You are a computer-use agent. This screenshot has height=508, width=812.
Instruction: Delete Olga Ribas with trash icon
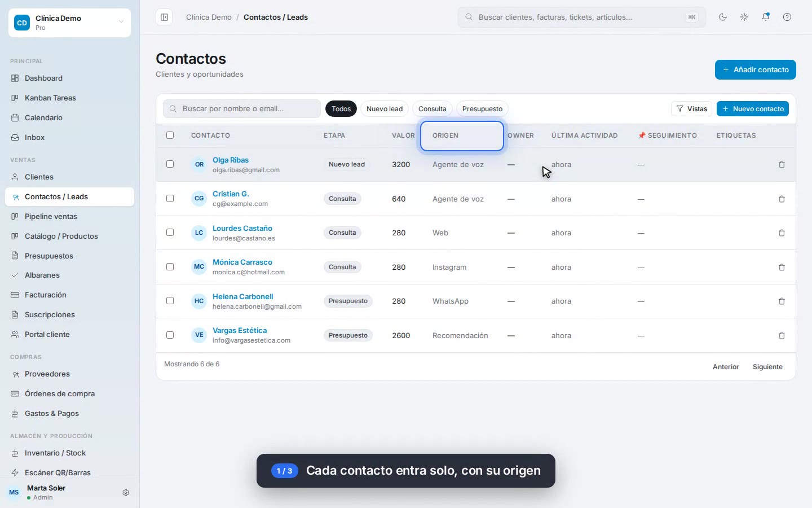782,165
